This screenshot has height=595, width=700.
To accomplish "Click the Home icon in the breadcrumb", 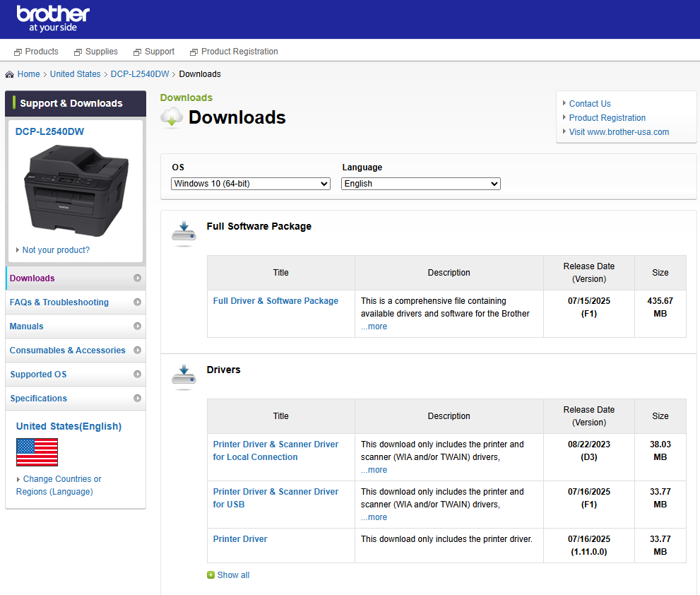I will click(x=9, y=73).
